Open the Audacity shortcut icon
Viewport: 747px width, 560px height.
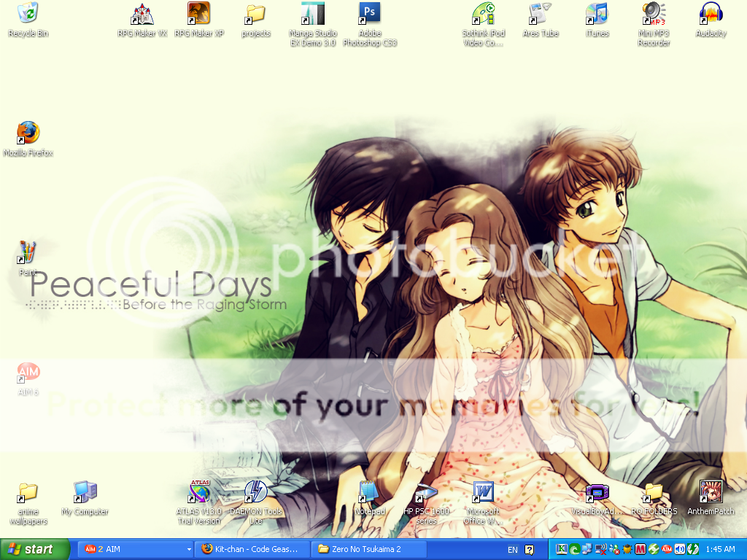(711, 14)
